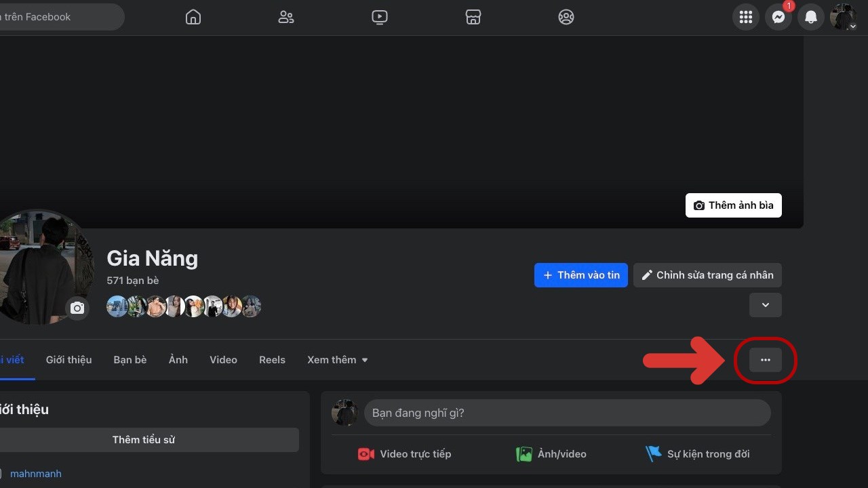Click Thêm vào tin button
The width and height of the screenshot is (868, 488).
coord(581,275)
